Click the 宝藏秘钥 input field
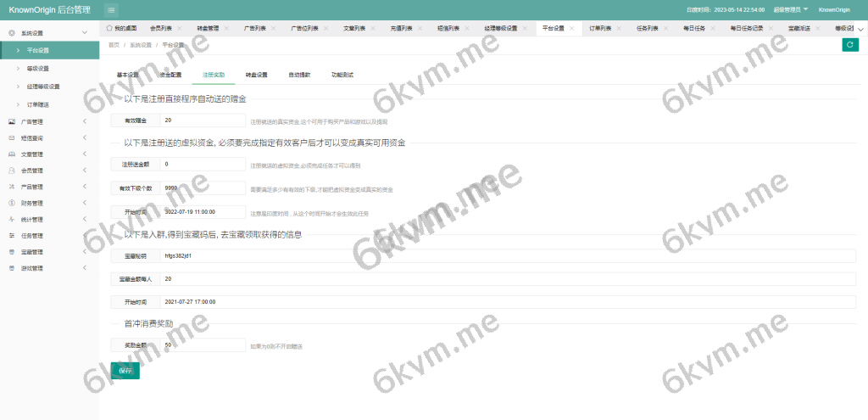The image size is (868, 420). (x=507, y=255)
